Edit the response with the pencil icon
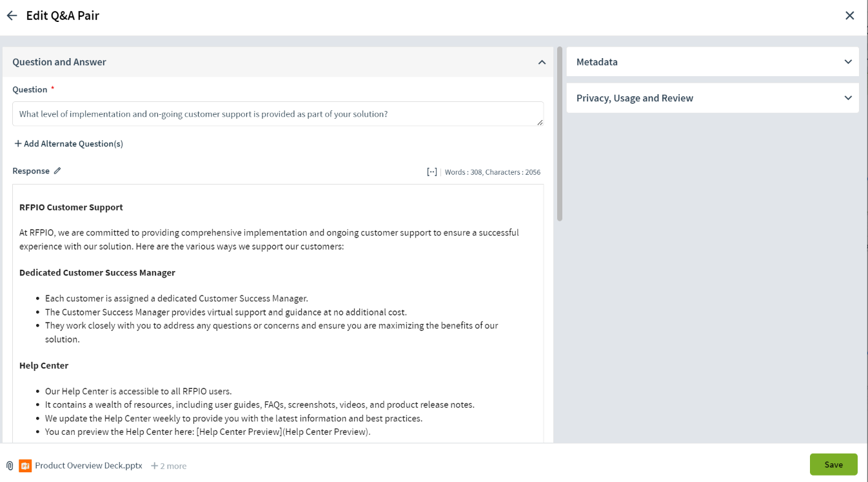The image size is (868, 482). point(57,171)
